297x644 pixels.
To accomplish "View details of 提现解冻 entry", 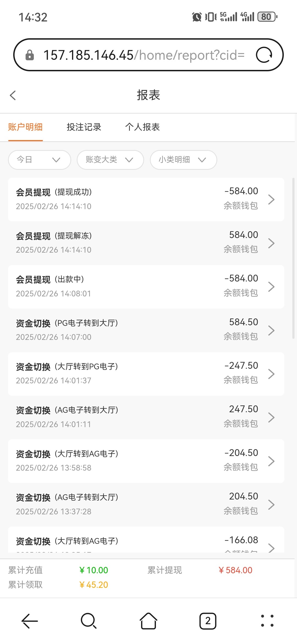I will tap(146, 243).
